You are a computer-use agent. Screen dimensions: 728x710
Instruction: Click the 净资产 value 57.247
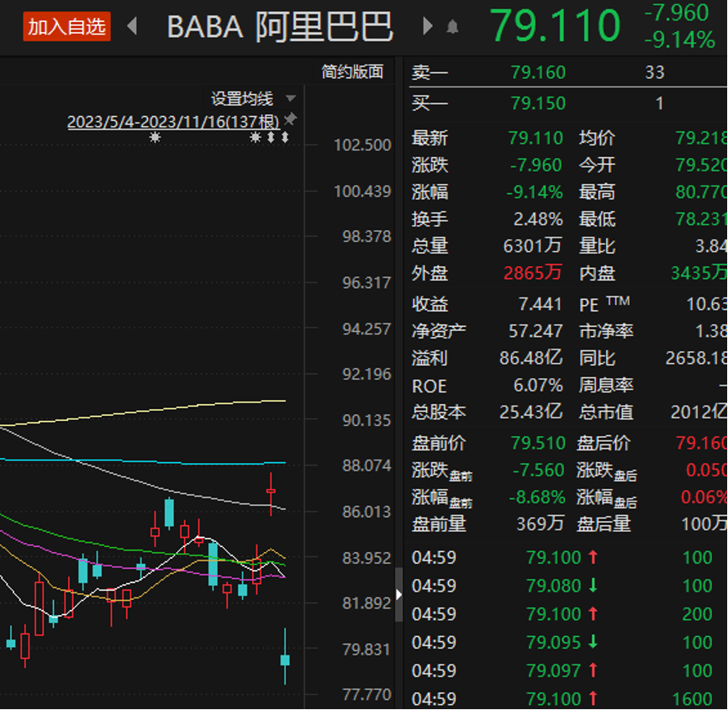[x=534, y=331]
